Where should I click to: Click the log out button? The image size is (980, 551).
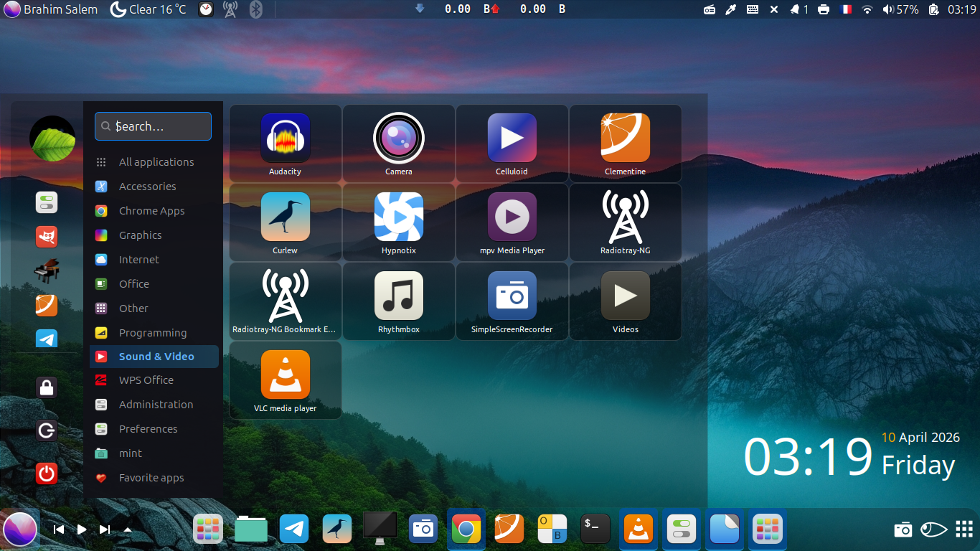tap(47, 430)
